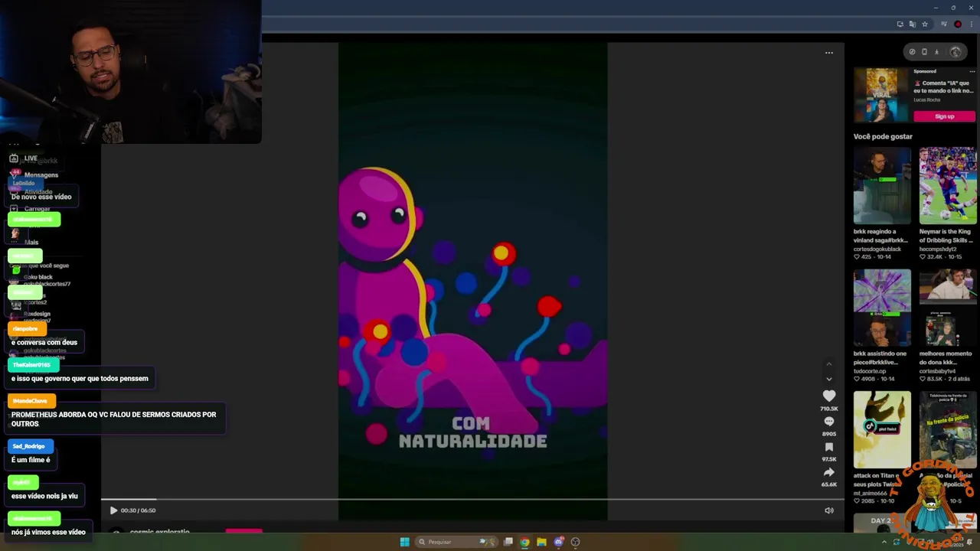This screenshot has width=980, height=551.
Task: Open comments via the speech bubble icon
Action: click(x=828, y=422)
